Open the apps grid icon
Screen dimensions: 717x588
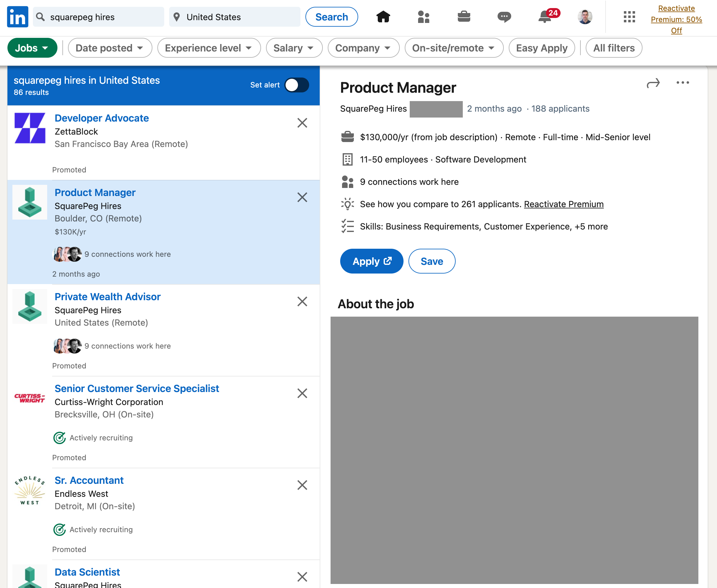click(629, 17)
